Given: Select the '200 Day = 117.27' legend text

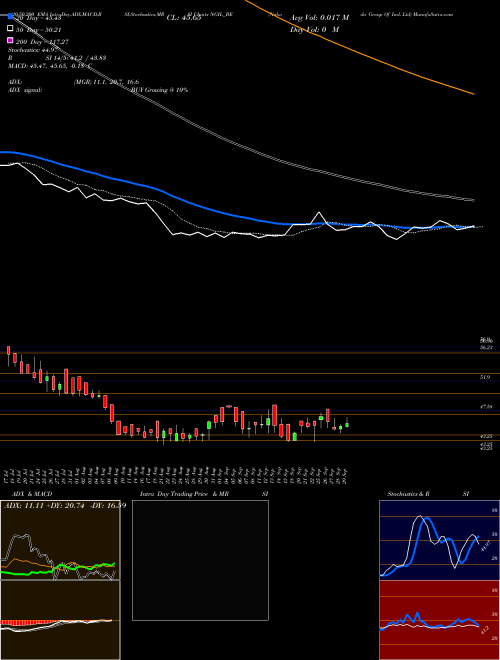Looking at the screenshot, I should click(x=42, y=42).
